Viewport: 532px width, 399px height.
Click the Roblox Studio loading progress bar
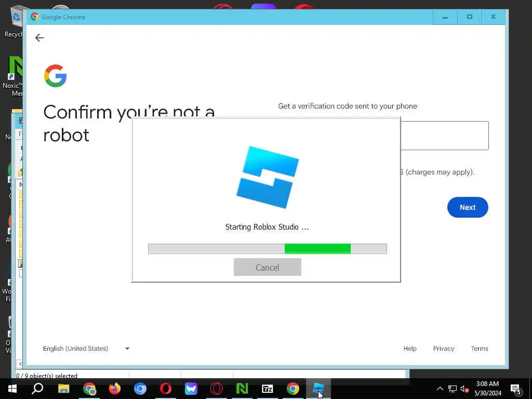pyautogui.click(x=268, y=249)
